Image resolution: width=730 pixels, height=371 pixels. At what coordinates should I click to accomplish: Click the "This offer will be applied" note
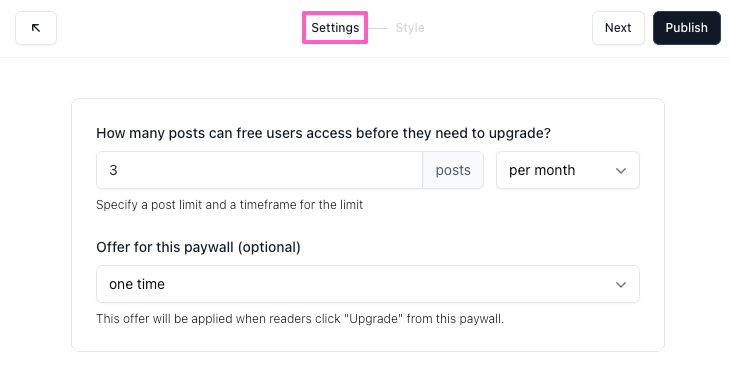tap(300, 319)
